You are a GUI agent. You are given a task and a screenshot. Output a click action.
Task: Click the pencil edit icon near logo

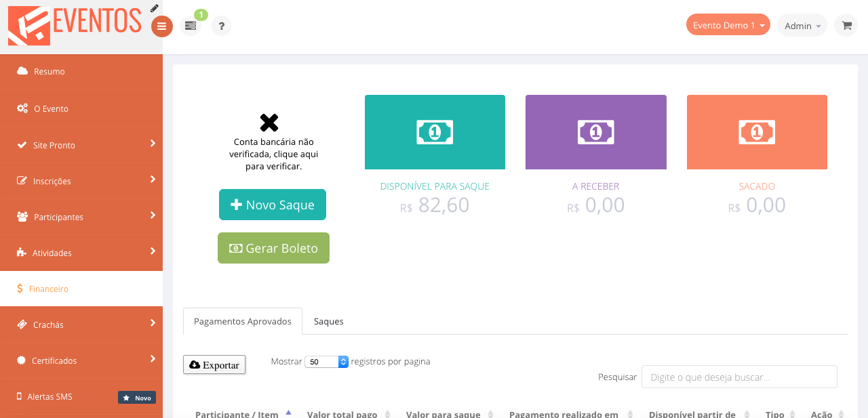coord(155,8)
